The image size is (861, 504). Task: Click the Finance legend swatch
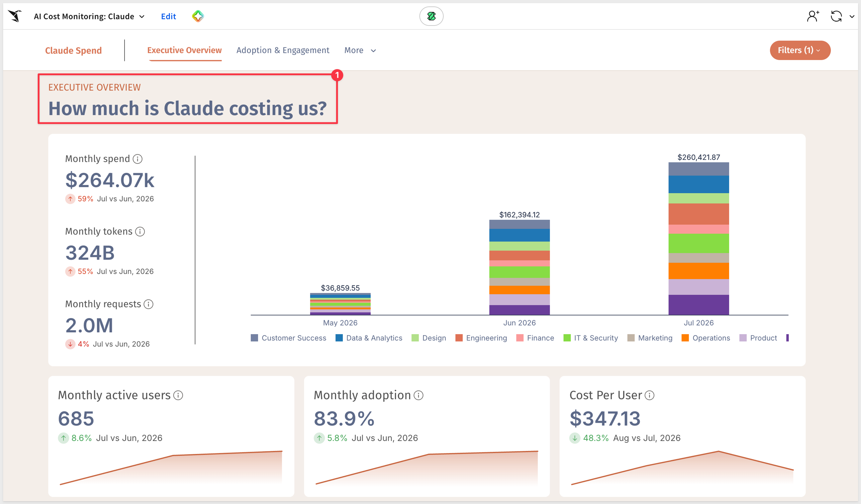[520, 338]
